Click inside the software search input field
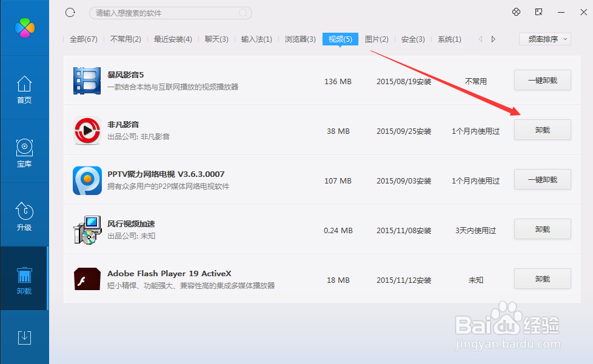Screen dimensions: 593x364 point(170,12)
